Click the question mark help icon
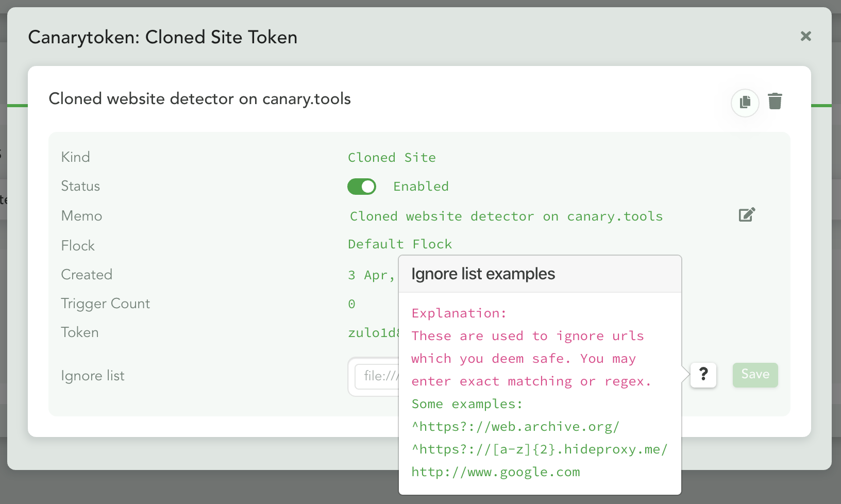Image resolution: width=841 pixels, height=504 pixels. click(703, 375)
